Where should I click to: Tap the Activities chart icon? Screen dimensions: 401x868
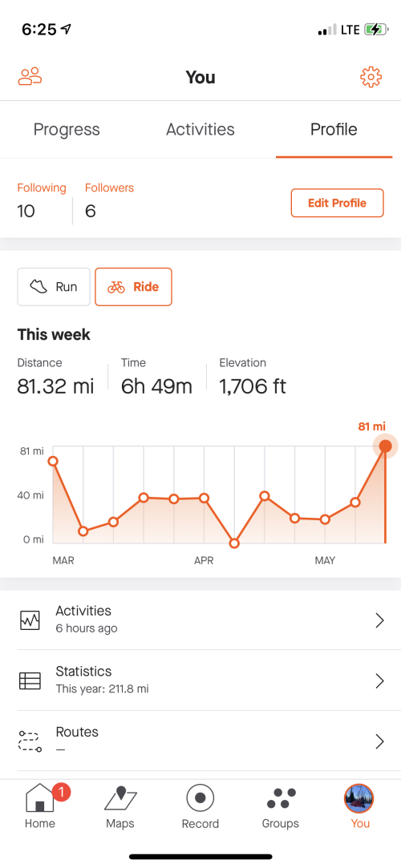point(30,620)
